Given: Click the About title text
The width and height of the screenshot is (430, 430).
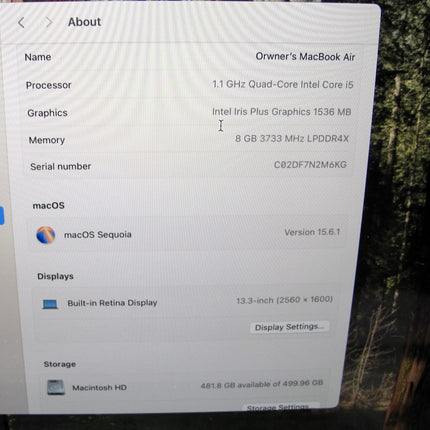Looking at the screenshot, I should (84, 22).
